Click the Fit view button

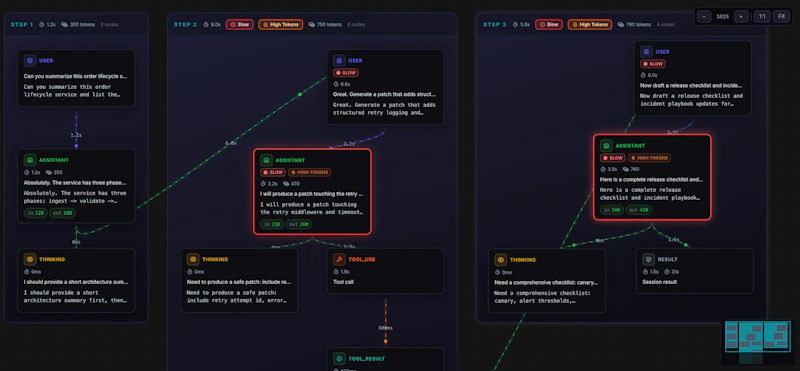click(x=781, y=16)
